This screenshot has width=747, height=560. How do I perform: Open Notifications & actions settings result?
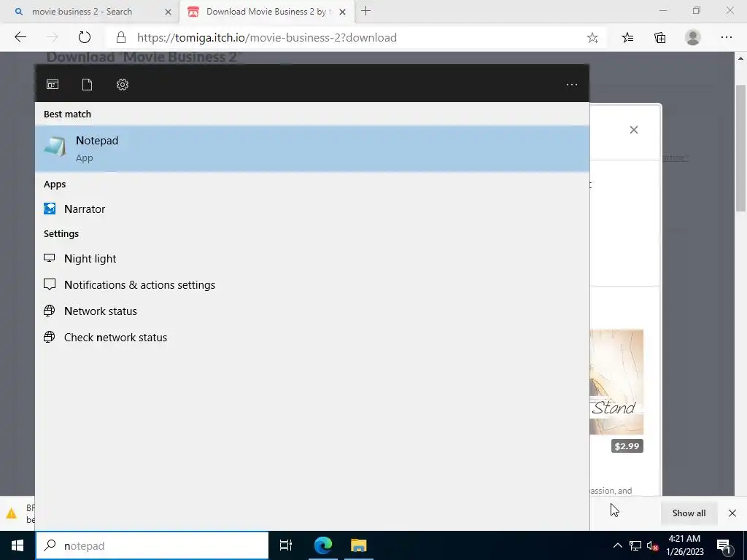(312, 285)
